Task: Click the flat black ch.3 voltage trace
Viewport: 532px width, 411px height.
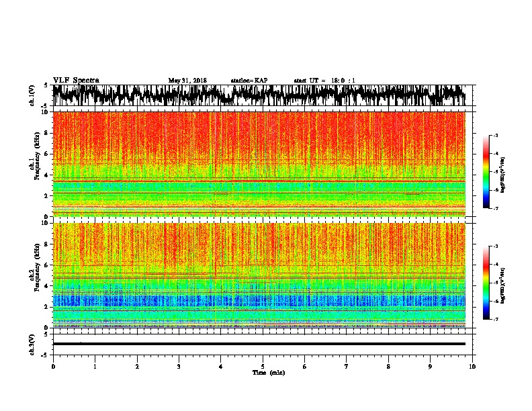Action: click(259, 344)
